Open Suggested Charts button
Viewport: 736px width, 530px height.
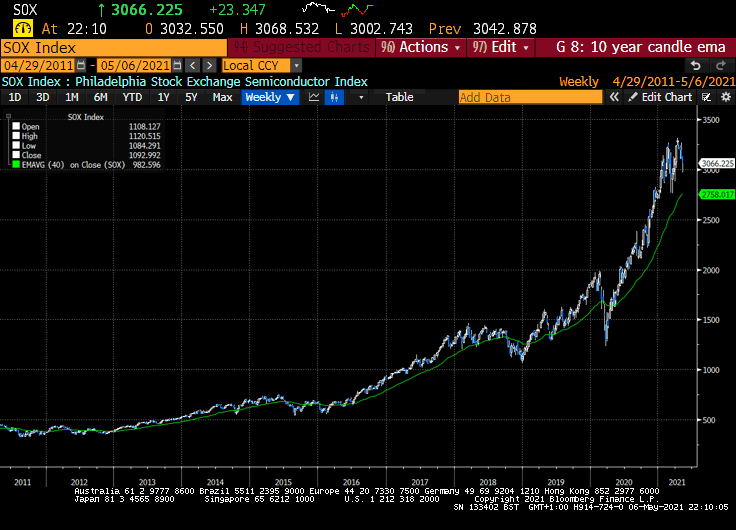[x=301, y=47]
